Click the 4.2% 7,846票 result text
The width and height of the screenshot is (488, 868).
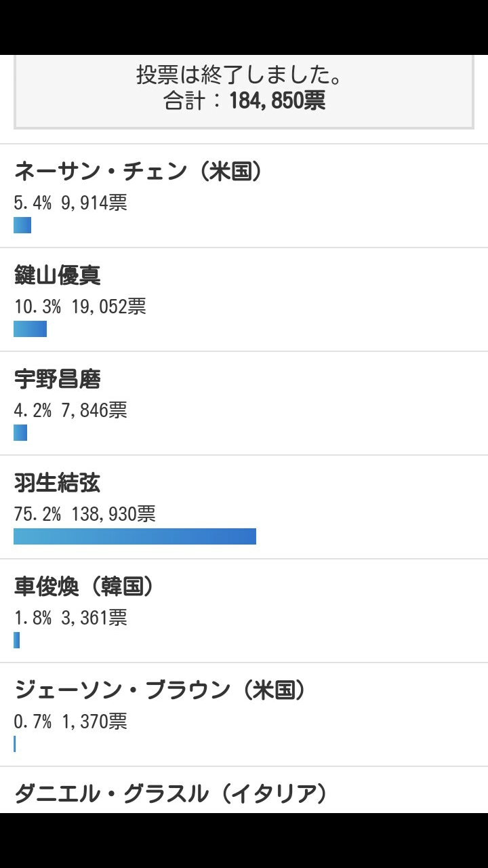click(70, 410)
